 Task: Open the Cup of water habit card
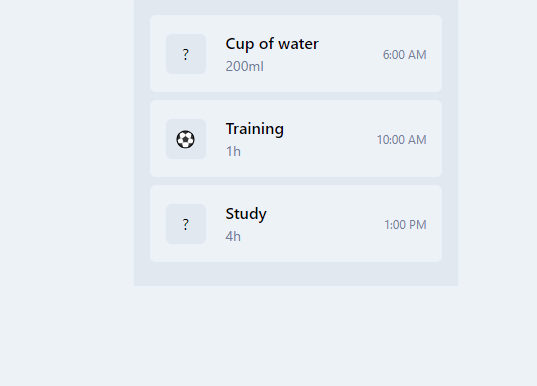(296, 53)
